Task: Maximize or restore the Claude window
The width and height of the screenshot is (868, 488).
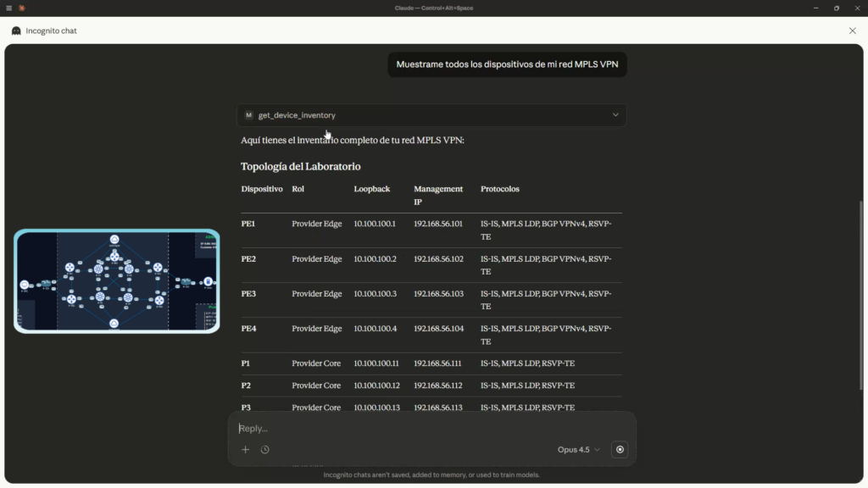Action: (x=836, y=8)
